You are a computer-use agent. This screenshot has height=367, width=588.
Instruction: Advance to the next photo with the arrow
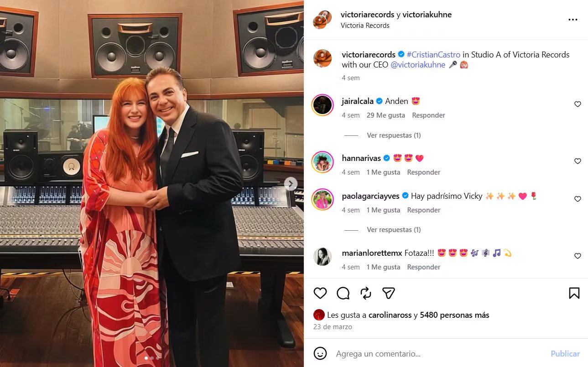tap(291, 184)
